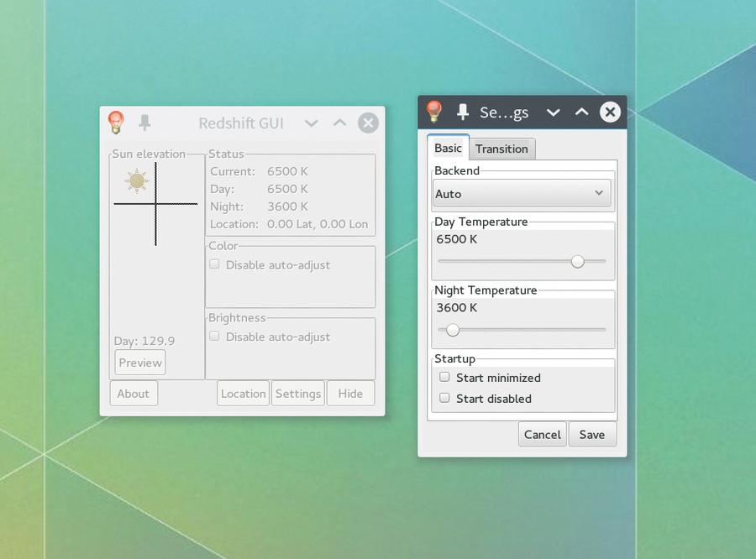Click the pin icon in Redshift GUI titlebar

(144, 123)
